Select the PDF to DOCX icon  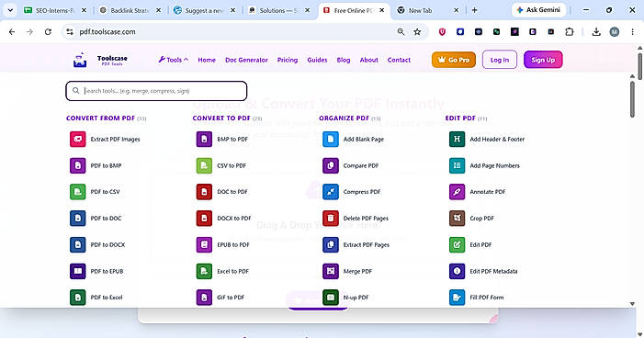point(77,244)
